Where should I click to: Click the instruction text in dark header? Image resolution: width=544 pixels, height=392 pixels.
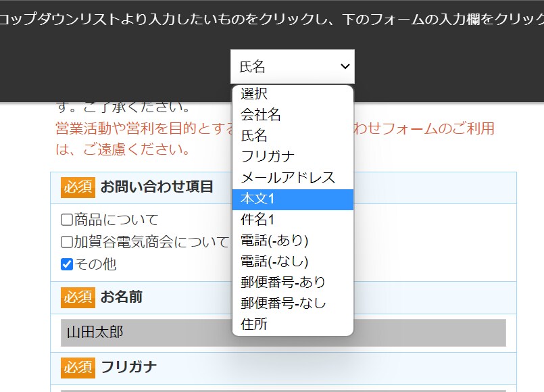tap(272, 19)
